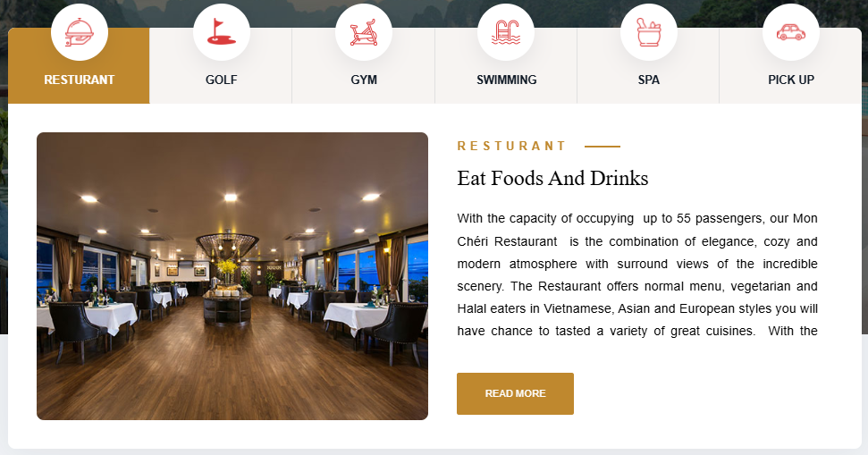This screenshot has width=868, height=455.
Task: Click the pick up car icon
Action: point(791,32)
